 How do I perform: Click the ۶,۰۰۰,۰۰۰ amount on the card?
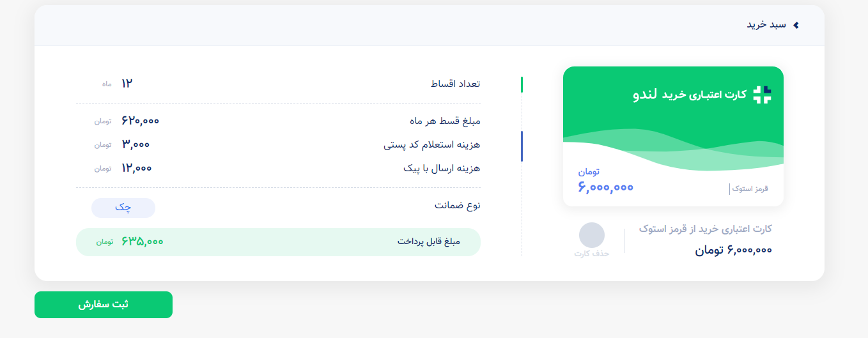click(x=606, y=187)
